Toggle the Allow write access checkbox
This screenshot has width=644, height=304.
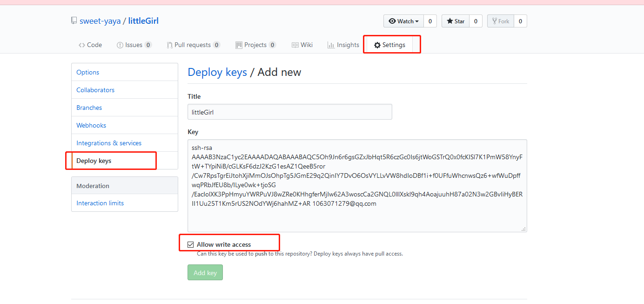pyautogui.click(x=190, y=244)
